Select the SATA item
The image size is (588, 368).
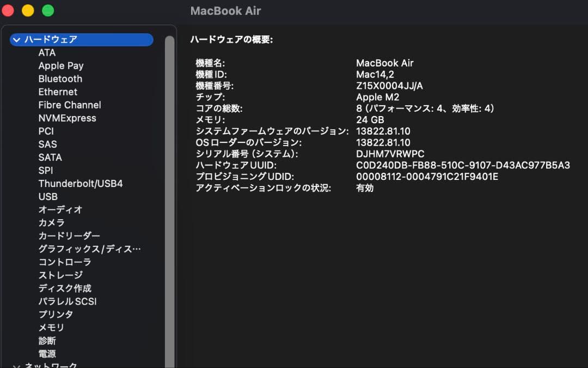pos(50,158)
